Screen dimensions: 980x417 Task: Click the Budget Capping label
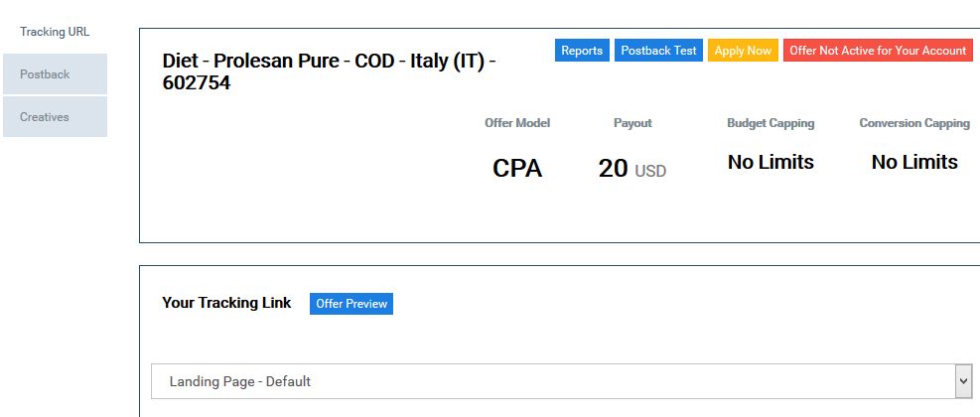(x=770, y=123)
